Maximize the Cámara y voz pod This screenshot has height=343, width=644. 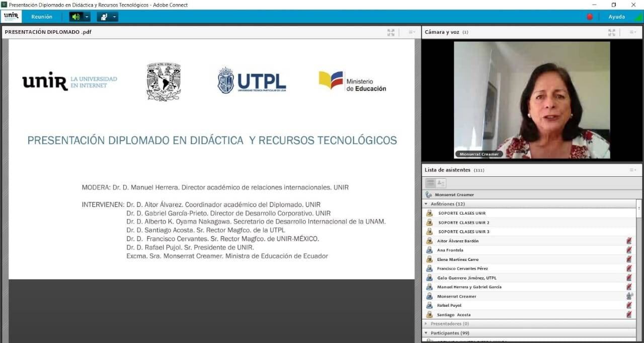[x=612, y=32]
